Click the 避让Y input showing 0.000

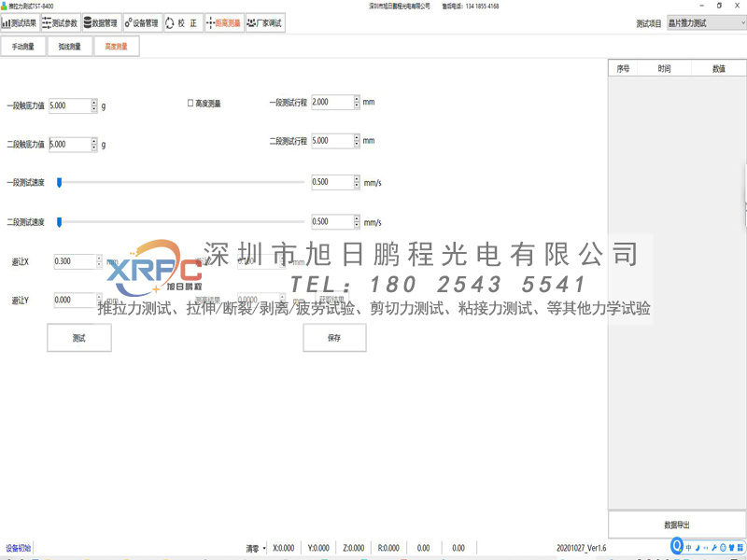click(75, 300)
